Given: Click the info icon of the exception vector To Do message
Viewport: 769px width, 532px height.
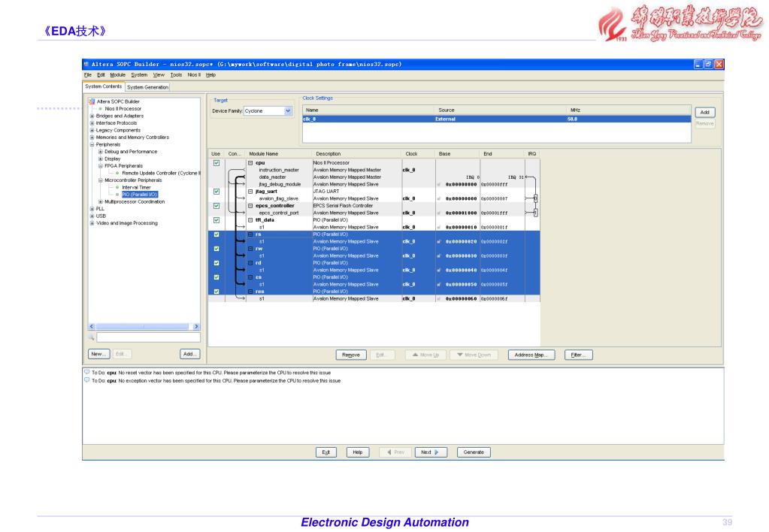Looking at the screenshot, I should 86,380.
